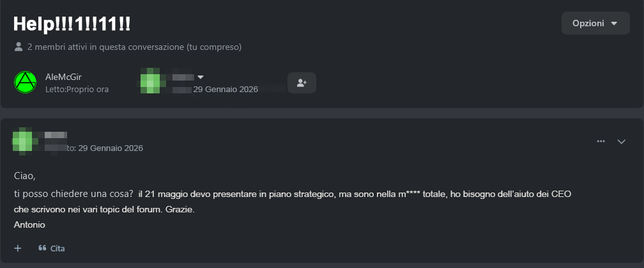The width and height of the screenshot is (644, 268).
Task: Open the post's three-dot menu
Action: [601, 141]
